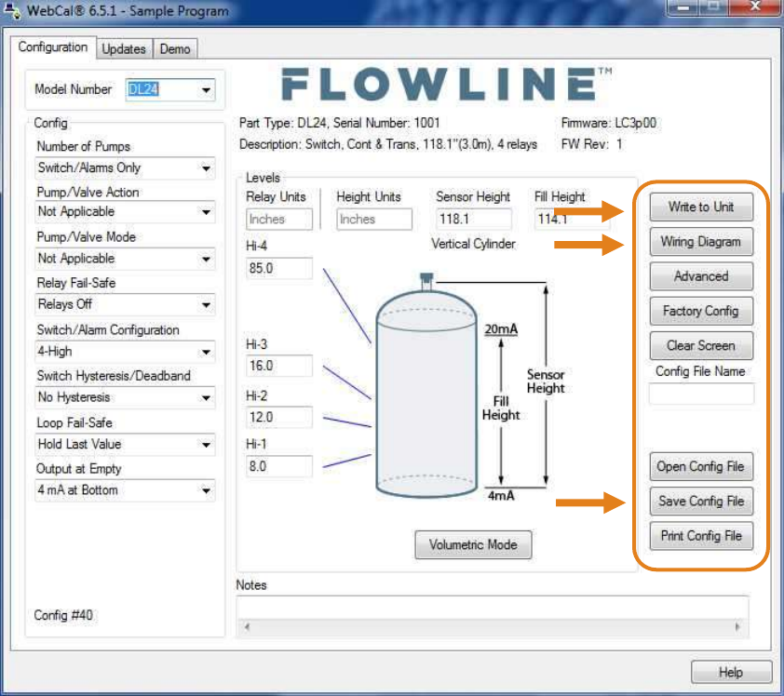Expand the Number of Pumps dropdown
Screen dimensions: 784x696
tap(125, 167)
